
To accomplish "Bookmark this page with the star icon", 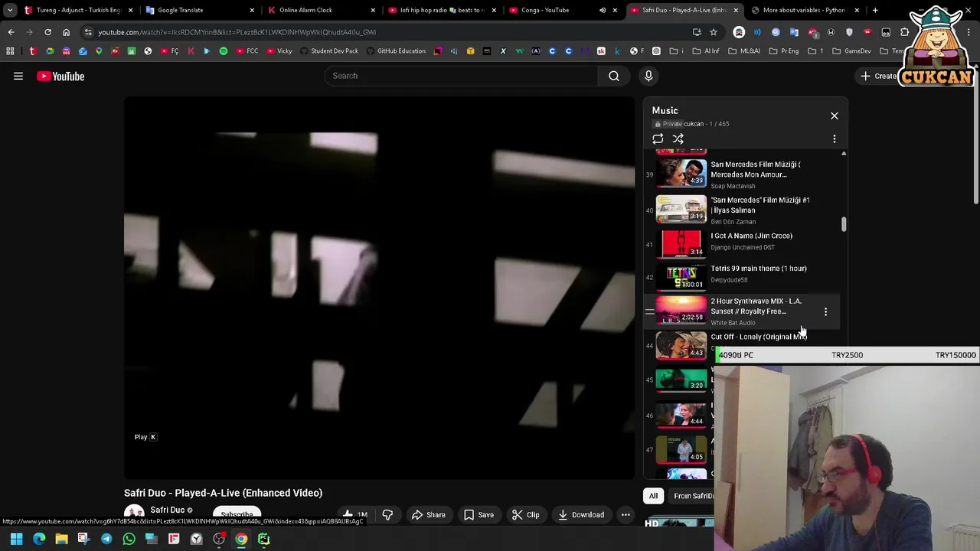I will pos(714,32).
